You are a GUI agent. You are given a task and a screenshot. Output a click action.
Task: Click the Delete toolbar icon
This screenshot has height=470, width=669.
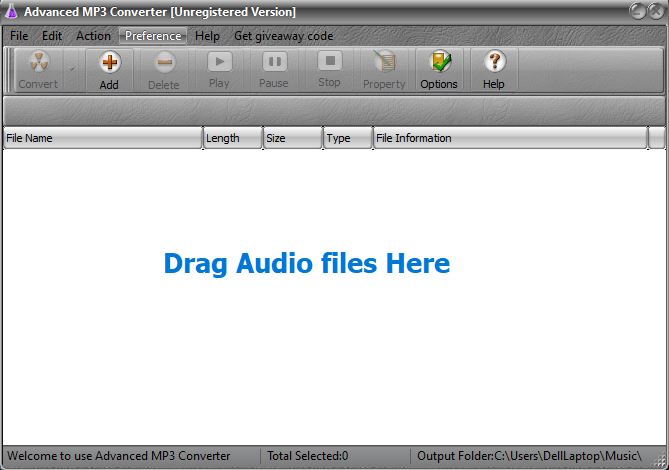point(164,70)
